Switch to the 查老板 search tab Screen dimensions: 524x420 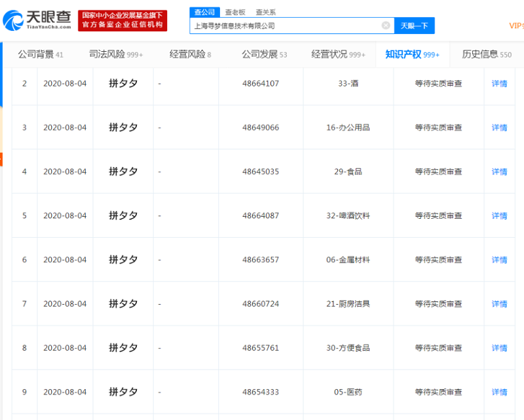pos(234,12)
